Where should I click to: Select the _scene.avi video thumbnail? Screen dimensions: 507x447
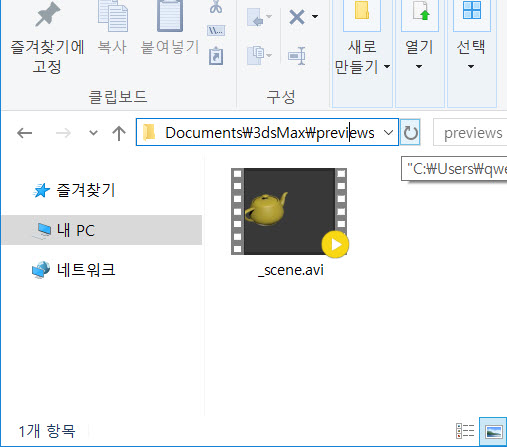pos(289,212)
